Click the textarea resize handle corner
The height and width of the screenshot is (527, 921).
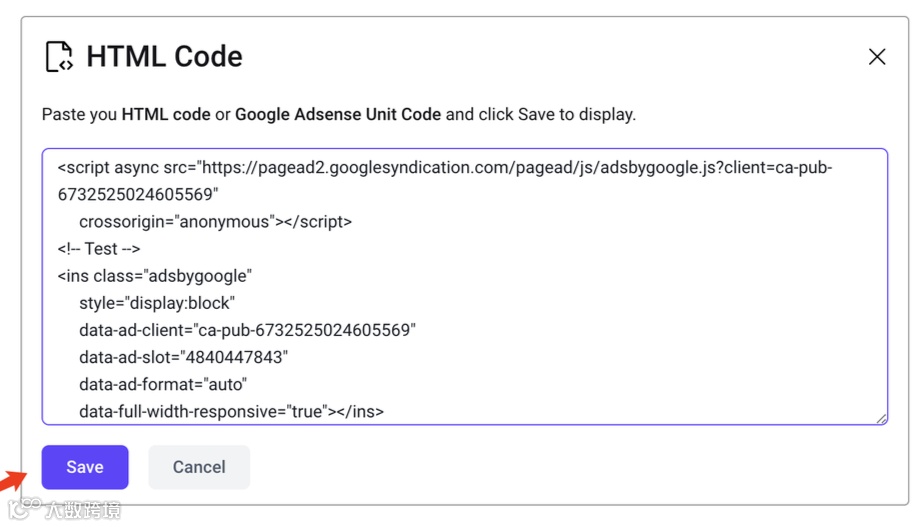[881, 419]
